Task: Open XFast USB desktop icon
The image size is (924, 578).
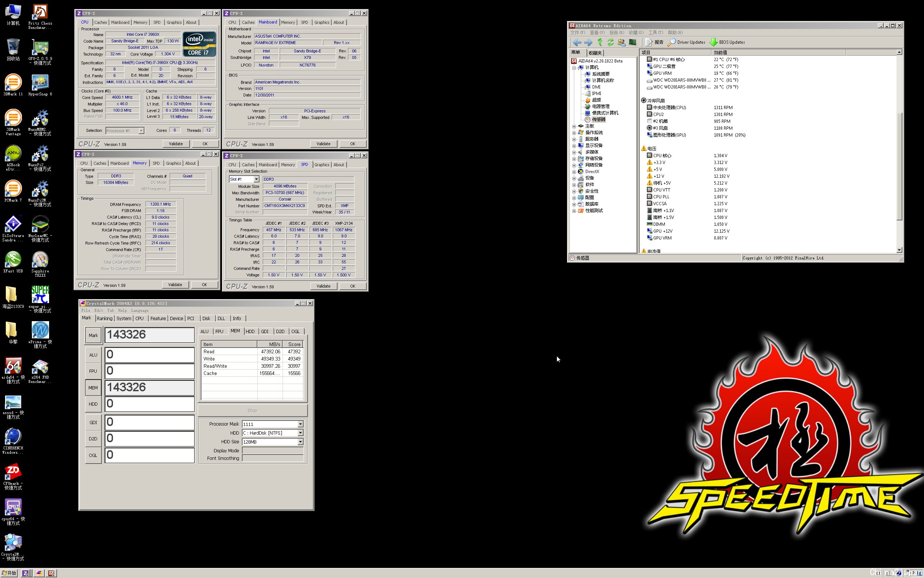Action: [13, 262]
